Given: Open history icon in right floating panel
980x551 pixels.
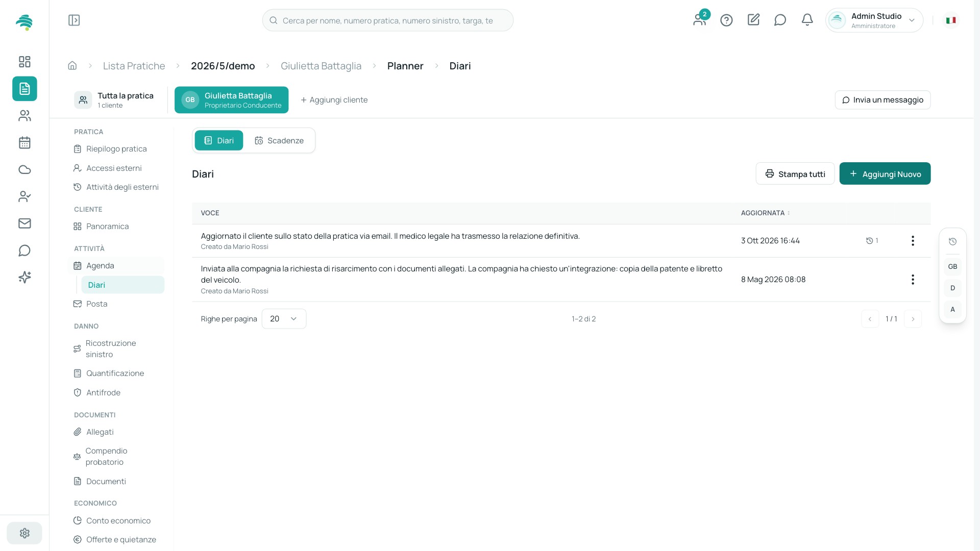Looking at the screenshot, I should point(952,242).
